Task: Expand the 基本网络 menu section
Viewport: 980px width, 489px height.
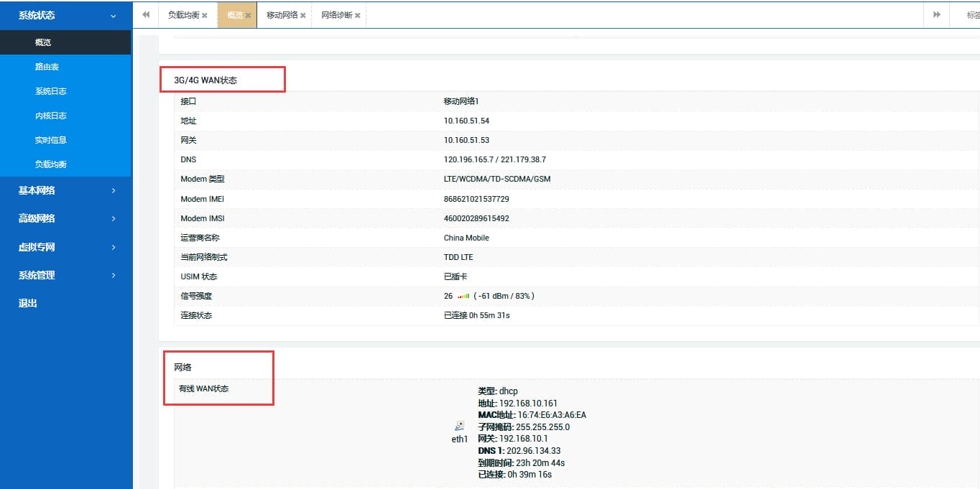Action: click(65, 190)
